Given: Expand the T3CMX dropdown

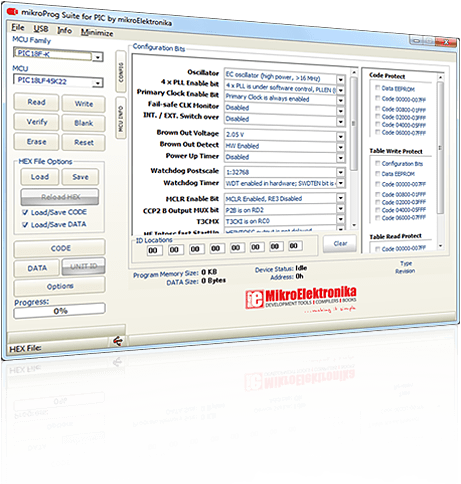Looking at the screenshot, I should coord(340,219).
